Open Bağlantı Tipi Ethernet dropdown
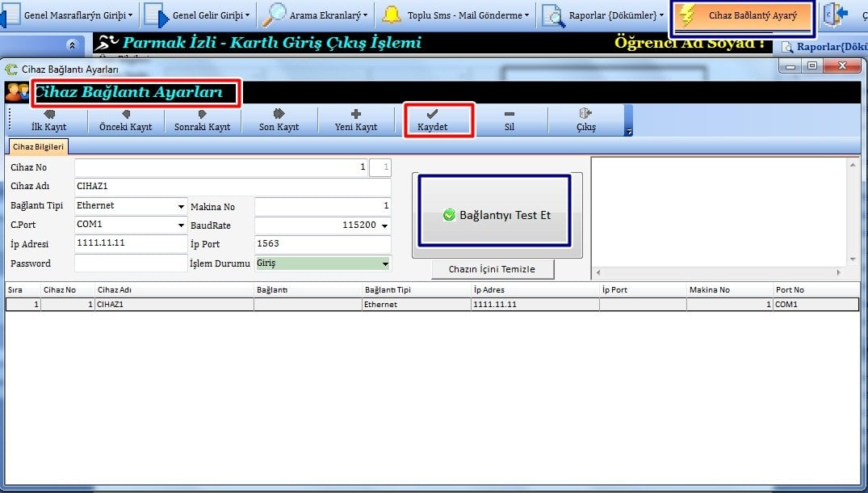This screenshot has width=868, height=493. [181, 206]
